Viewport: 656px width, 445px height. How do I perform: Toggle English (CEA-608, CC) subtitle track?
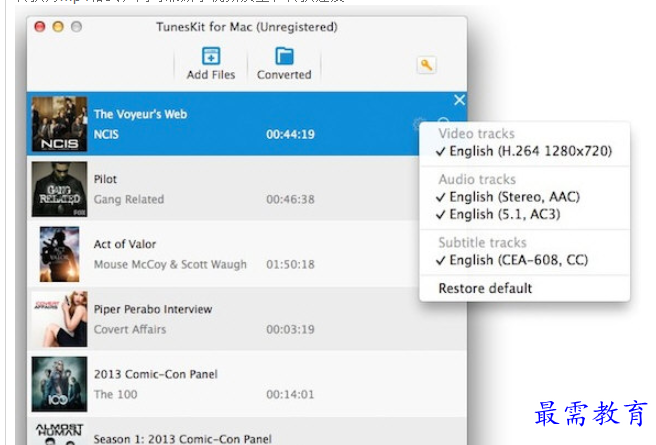click(512, 260)
